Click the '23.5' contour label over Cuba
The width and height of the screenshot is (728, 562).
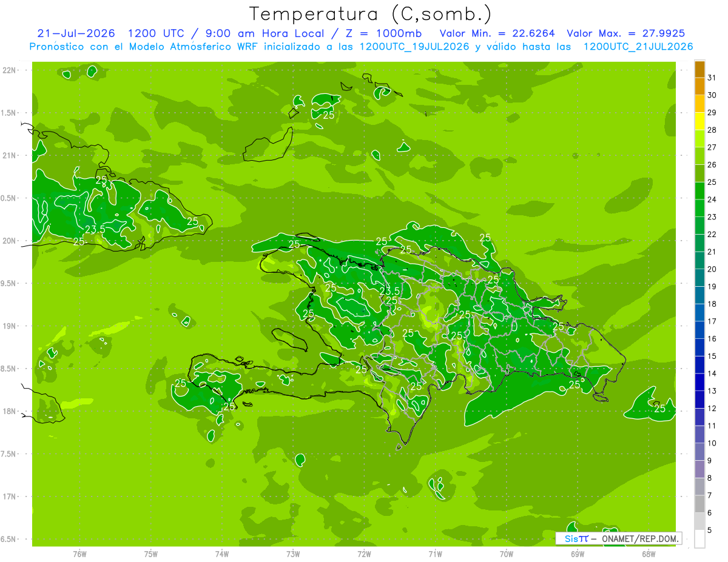[95, 229]
